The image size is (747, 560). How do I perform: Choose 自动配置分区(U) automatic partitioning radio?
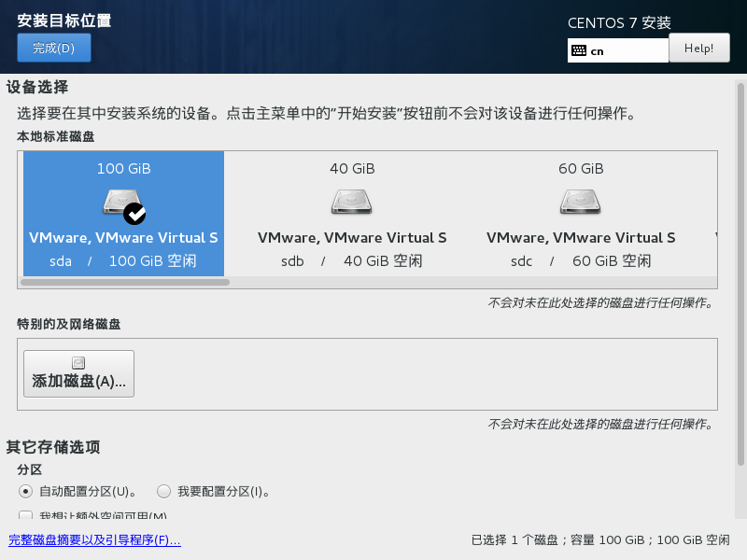coord(26,491)
